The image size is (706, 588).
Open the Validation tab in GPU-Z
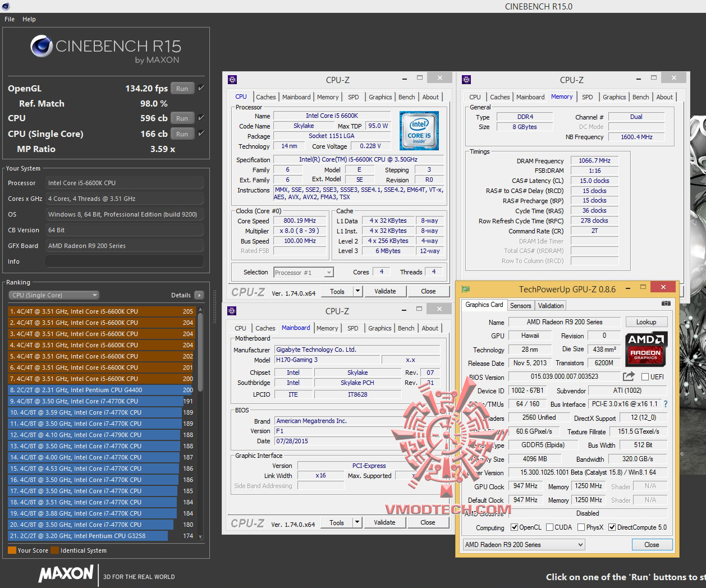551,306
